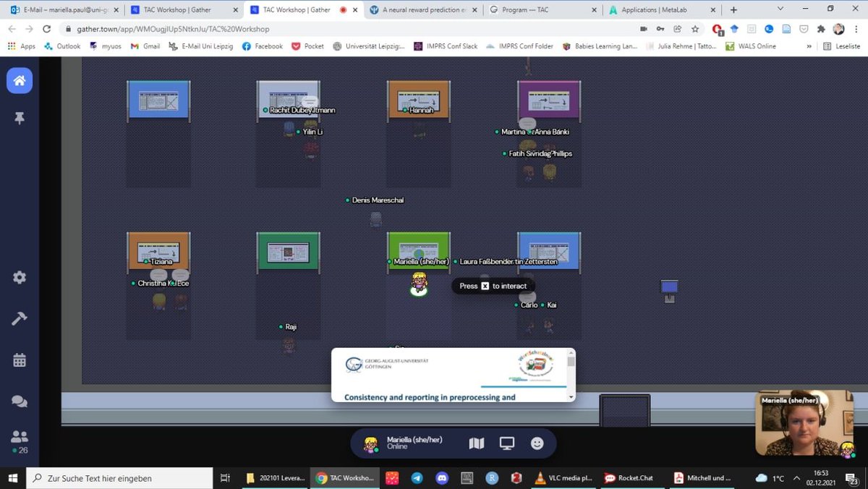The height and width of the screenshot is (489, 868).
Task: Open Chrome profile avatar
Action: pos(838,29)
